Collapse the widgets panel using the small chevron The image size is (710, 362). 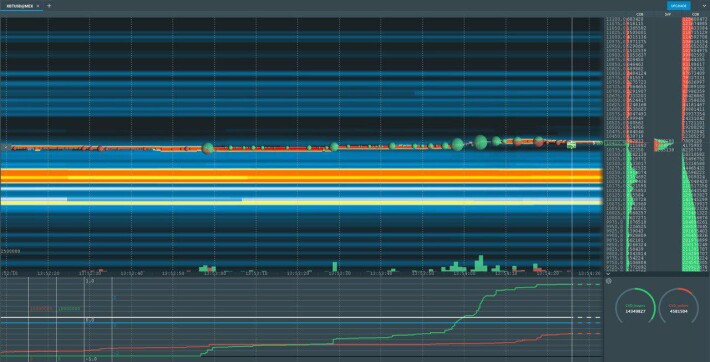click(x=608, y=274)
